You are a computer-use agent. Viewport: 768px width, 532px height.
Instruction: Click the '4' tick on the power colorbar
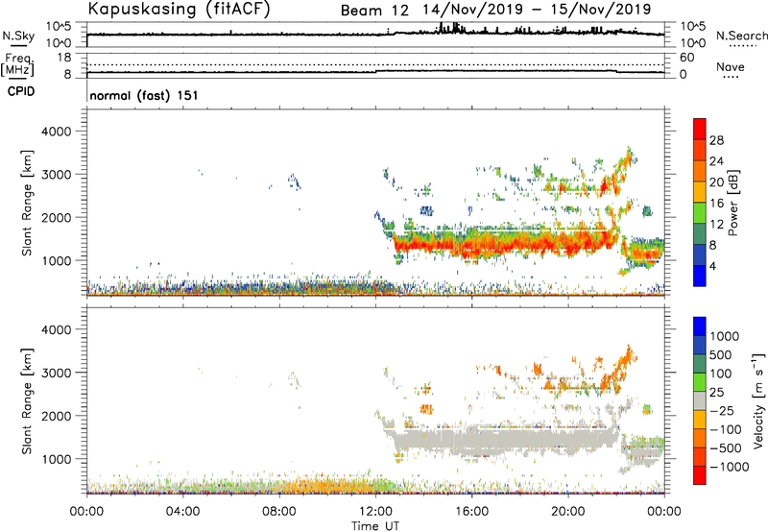click(x=712, y=266)
